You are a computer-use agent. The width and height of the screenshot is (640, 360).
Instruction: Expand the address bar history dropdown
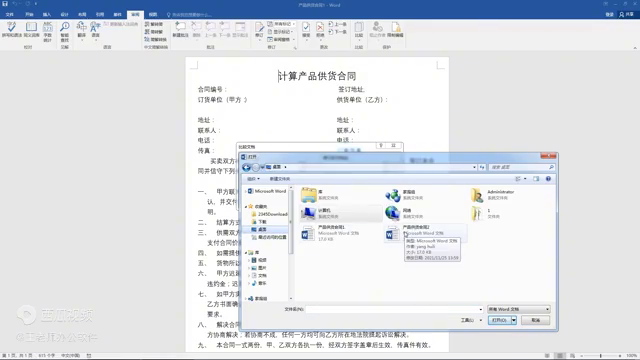[x=474, y=167]
